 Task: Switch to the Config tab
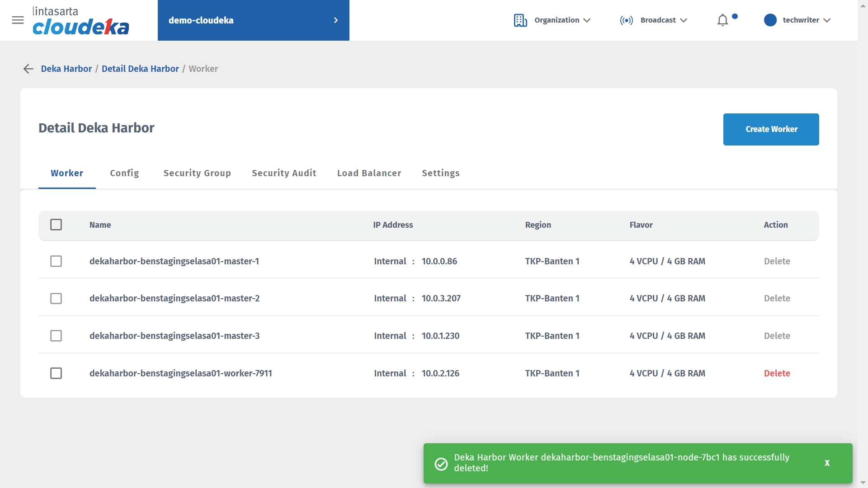pyautogui.click(x=124, y=173)
